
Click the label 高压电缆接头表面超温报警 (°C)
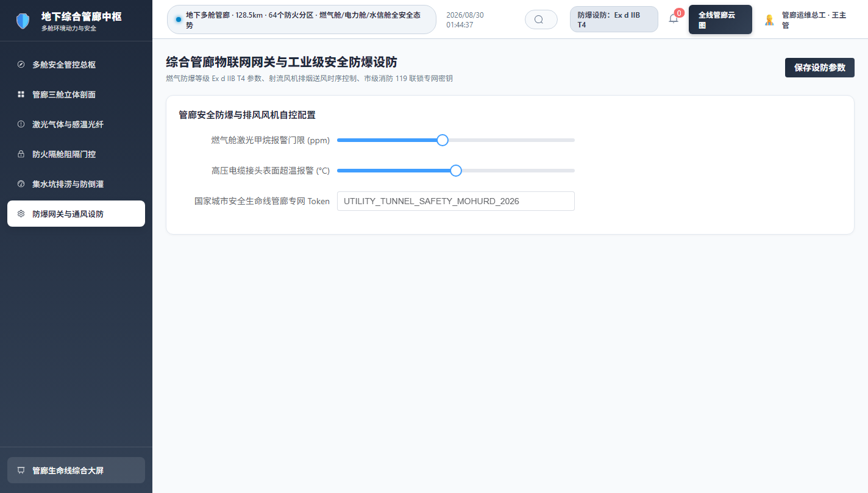[271, 171]
